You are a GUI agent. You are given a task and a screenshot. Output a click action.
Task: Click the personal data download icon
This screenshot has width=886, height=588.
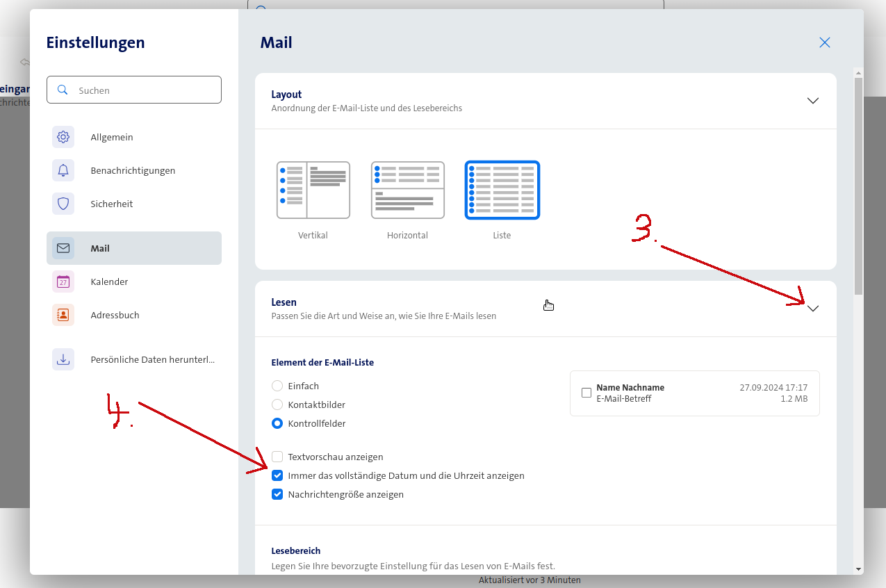tap(63, 359)
